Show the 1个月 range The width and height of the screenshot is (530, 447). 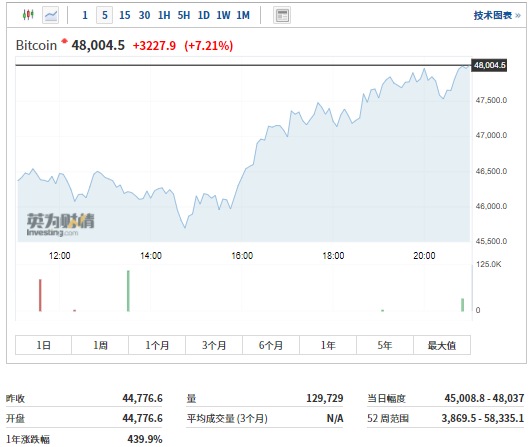pos(157,345)
